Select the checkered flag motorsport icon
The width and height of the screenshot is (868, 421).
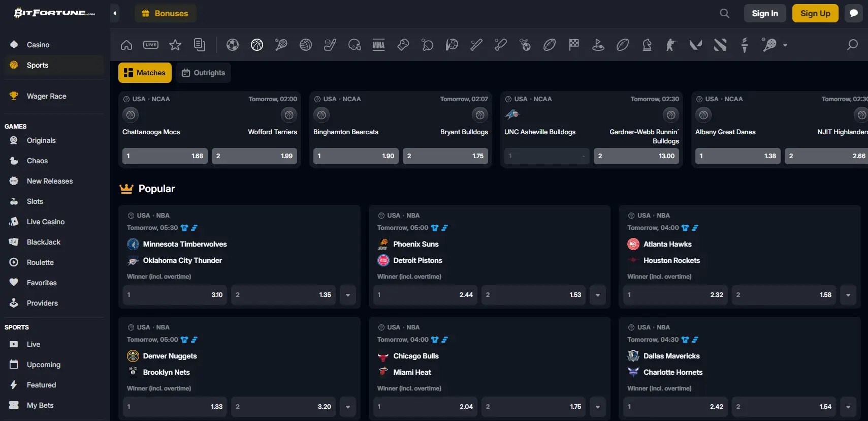pos(574,45)
